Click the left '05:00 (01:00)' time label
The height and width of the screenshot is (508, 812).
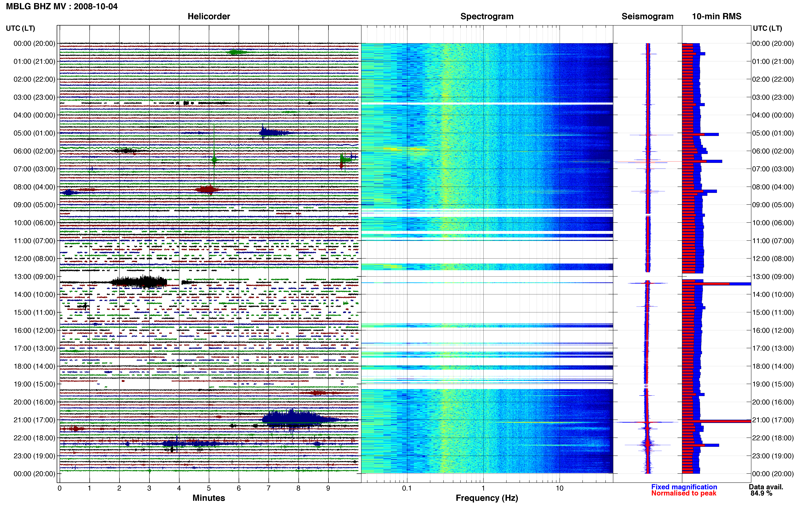pyautogui.click(x=34, y=133)
